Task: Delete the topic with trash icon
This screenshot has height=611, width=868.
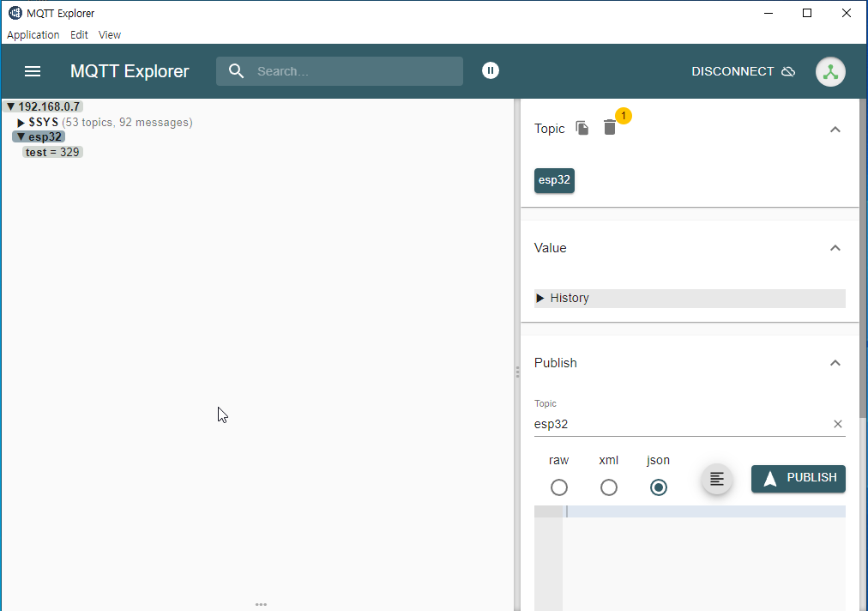Action: pos(610,127)
